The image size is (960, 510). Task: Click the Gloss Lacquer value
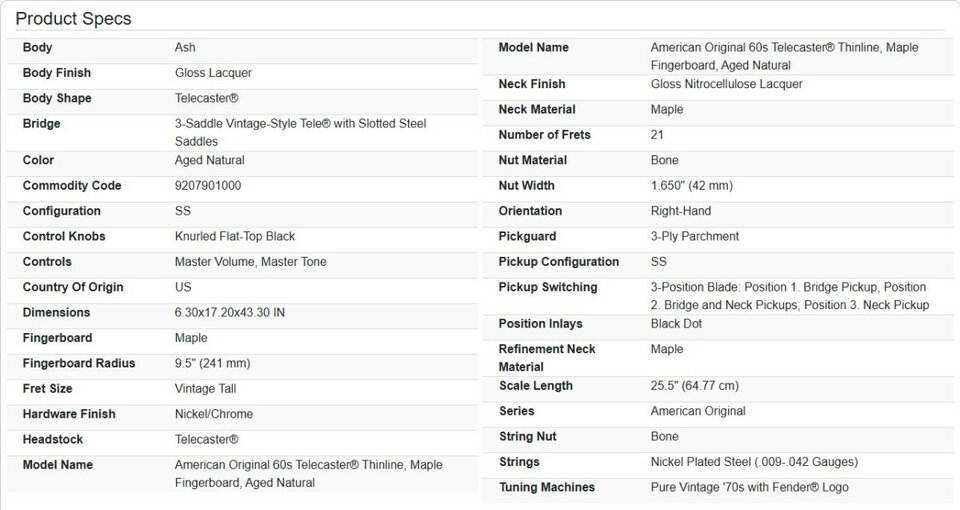(213, 73)
